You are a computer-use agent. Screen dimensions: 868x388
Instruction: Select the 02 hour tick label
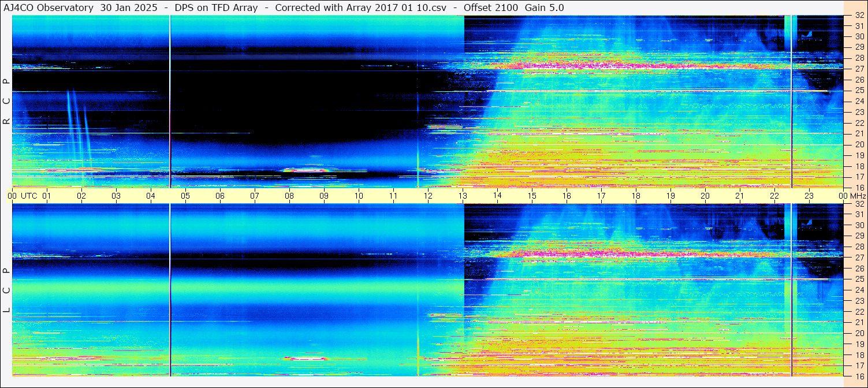coord(81,196)
